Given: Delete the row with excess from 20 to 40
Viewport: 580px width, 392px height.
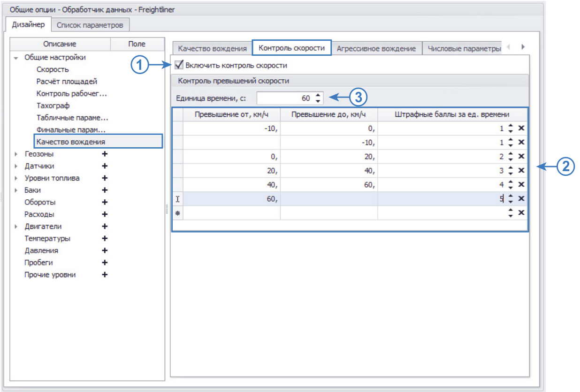Looking at the screenshot, I should click(521, 171).
